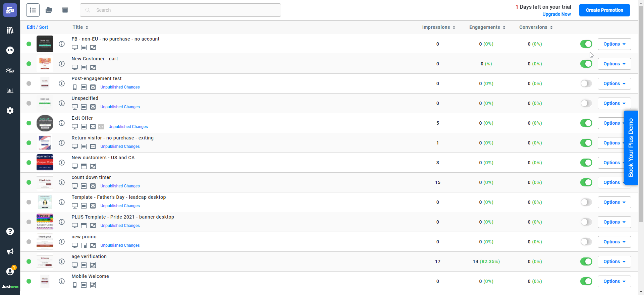644x295 pixels.
Task: Switch to folder view icon in toolbar
Action: tap(49, 10)
